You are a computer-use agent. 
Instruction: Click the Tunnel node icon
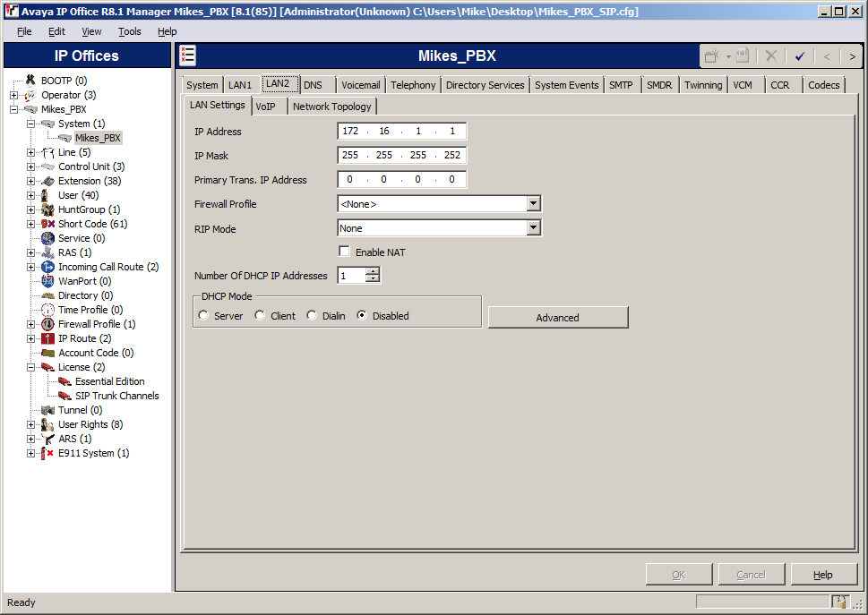click(48, 410)
